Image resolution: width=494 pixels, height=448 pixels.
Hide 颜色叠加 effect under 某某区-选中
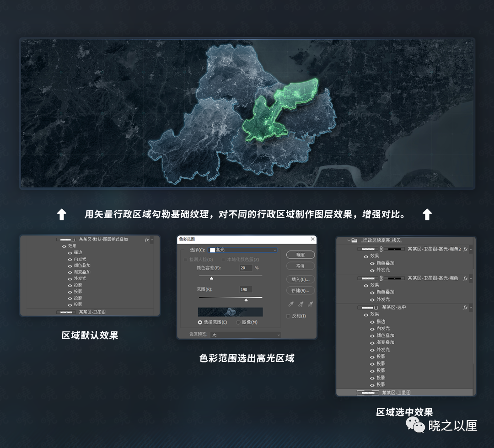372,336
